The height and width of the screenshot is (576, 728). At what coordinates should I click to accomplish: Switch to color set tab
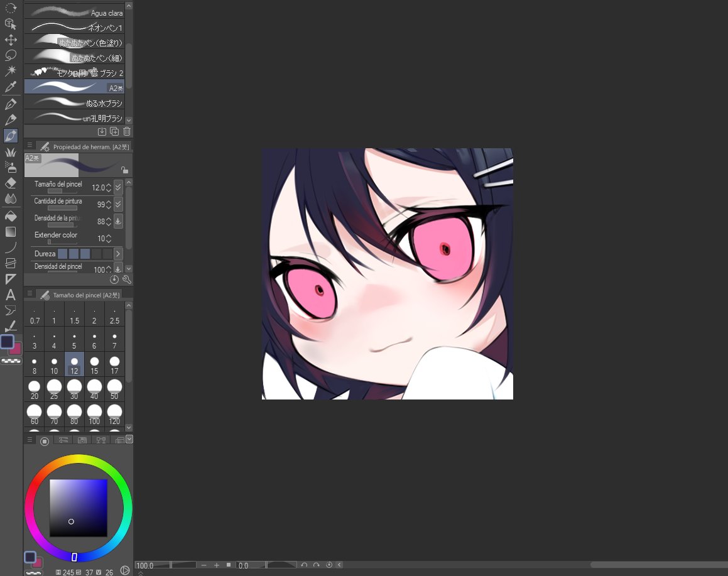pos(82,440)
